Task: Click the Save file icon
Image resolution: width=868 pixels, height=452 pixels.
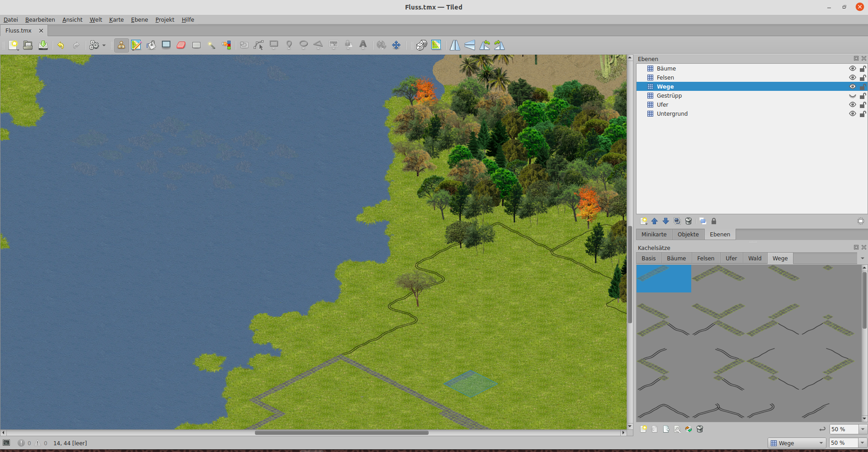Action: (x=43, y=45)
